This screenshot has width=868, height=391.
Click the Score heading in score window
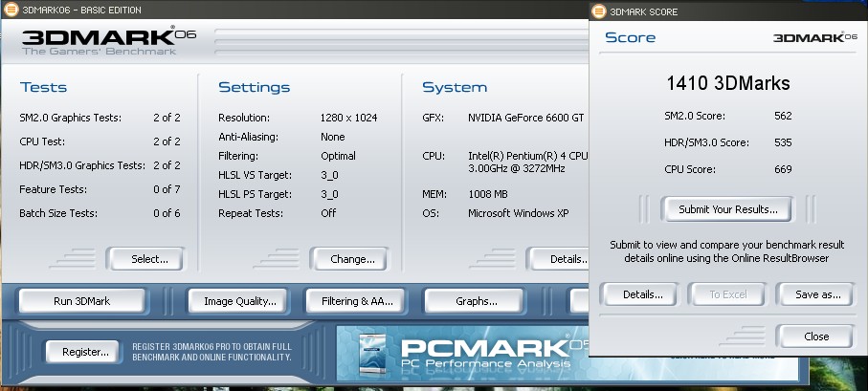point(630,37)
